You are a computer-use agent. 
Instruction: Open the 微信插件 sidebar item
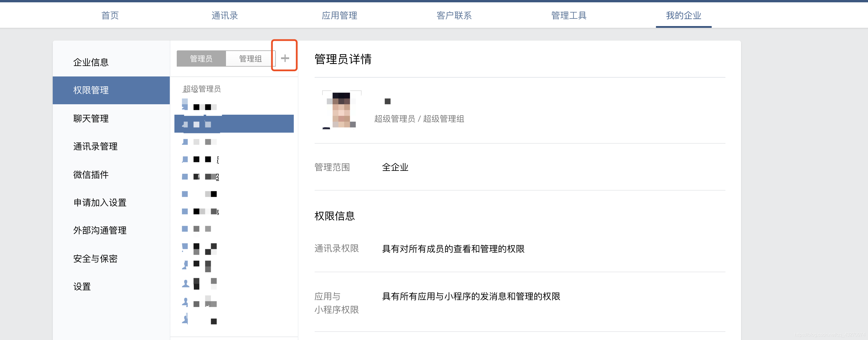(x=91, y=175)
